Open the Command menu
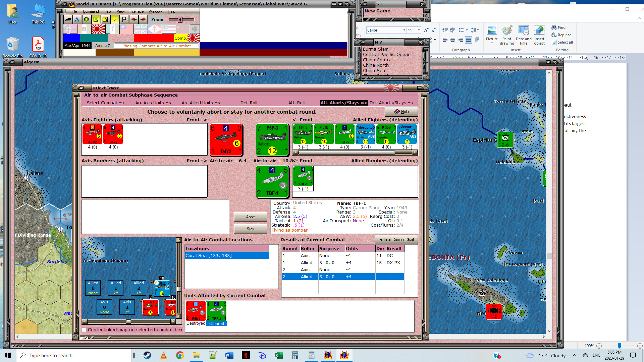644x362 pixels. click(91, 11)
